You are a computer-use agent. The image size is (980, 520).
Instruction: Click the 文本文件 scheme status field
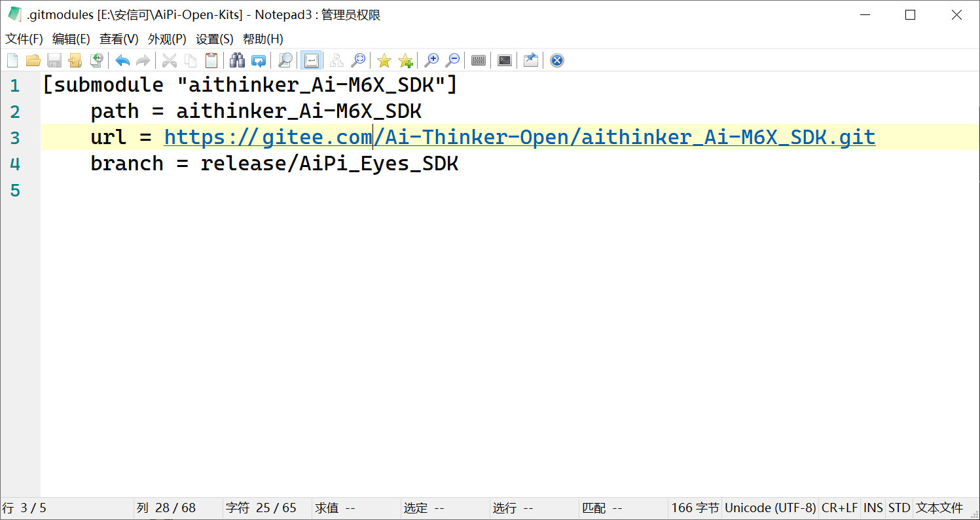[x=940, y=508]
